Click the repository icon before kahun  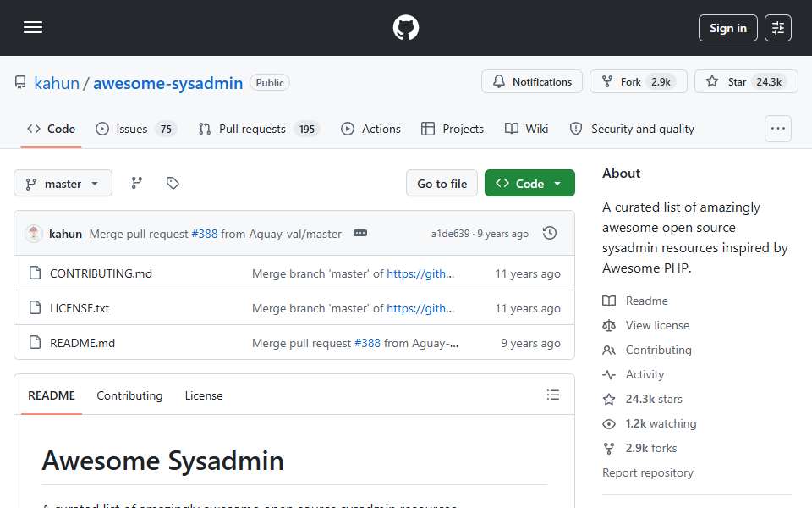pos(20,82)
